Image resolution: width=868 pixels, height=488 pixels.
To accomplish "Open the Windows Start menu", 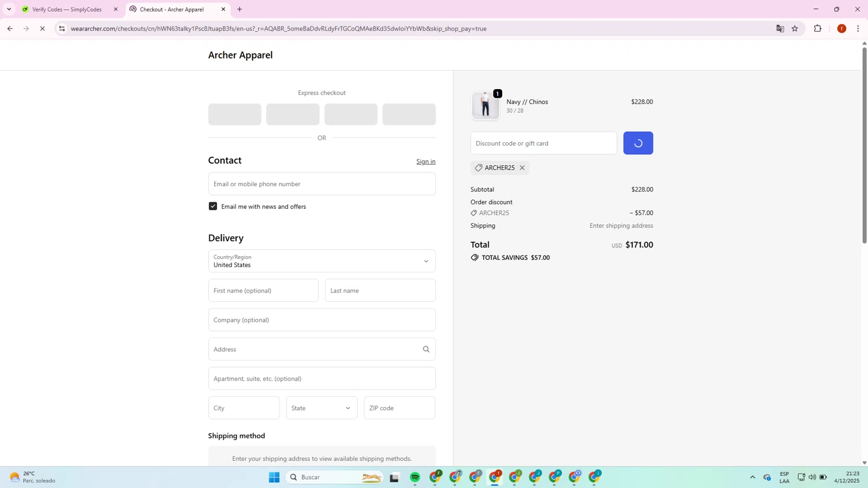I will click(274, 478).
